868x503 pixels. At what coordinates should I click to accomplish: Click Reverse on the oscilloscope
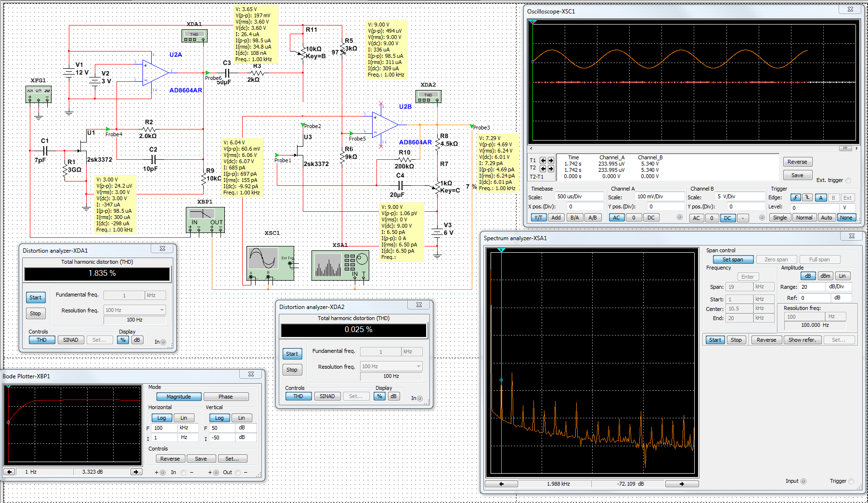pos(797,162)
